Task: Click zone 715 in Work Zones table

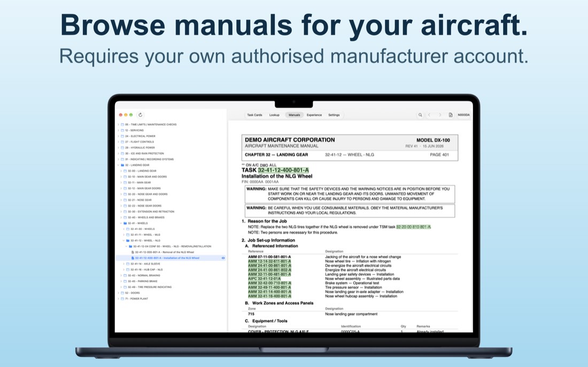Action: tap(251, 314)
